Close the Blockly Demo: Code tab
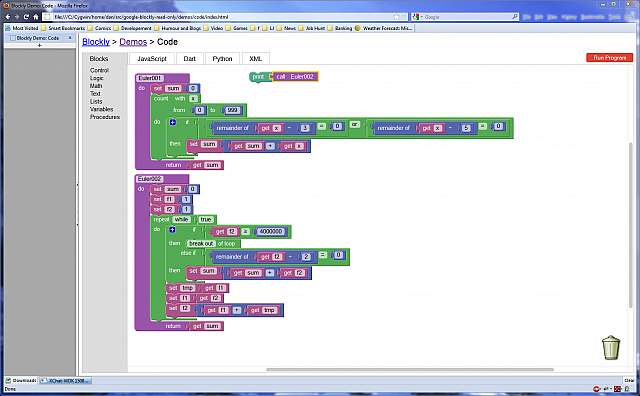Viewport: 640px width, 396px height. pos(70,38)
